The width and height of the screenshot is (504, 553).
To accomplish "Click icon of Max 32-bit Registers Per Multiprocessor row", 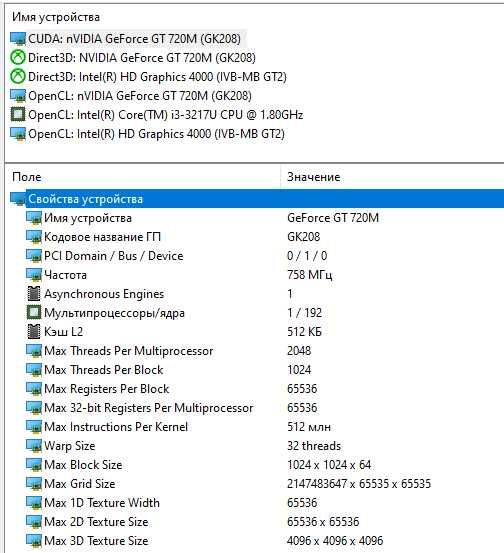I will (x=34, y=408).
